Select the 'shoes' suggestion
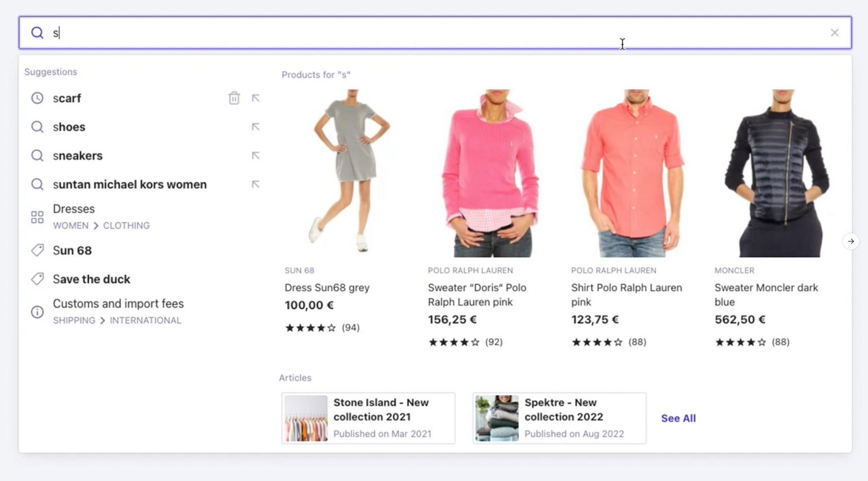 [69, 127]
